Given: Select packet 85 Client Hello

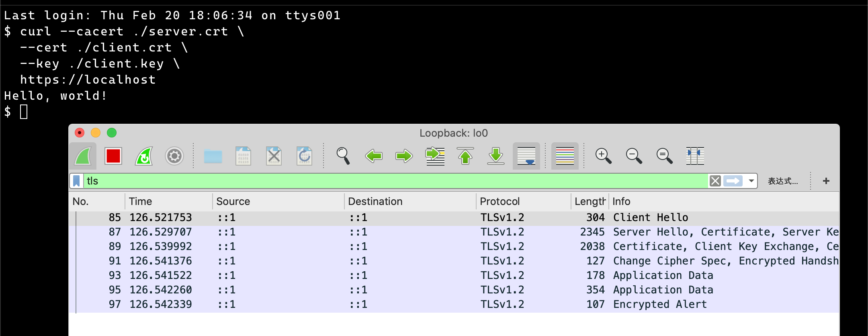Looking at the screenshot, I should coord(454,217).
